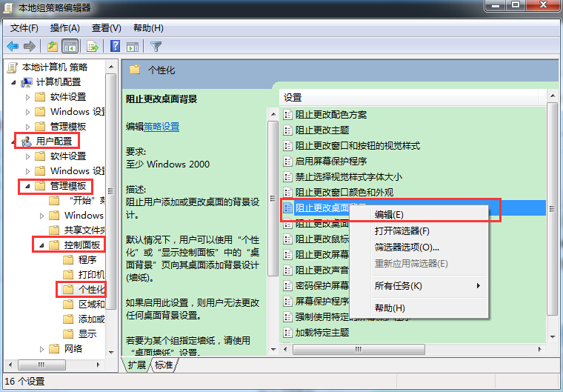
Task: Click the Export list toolbar icon
Action: (93, 46)
